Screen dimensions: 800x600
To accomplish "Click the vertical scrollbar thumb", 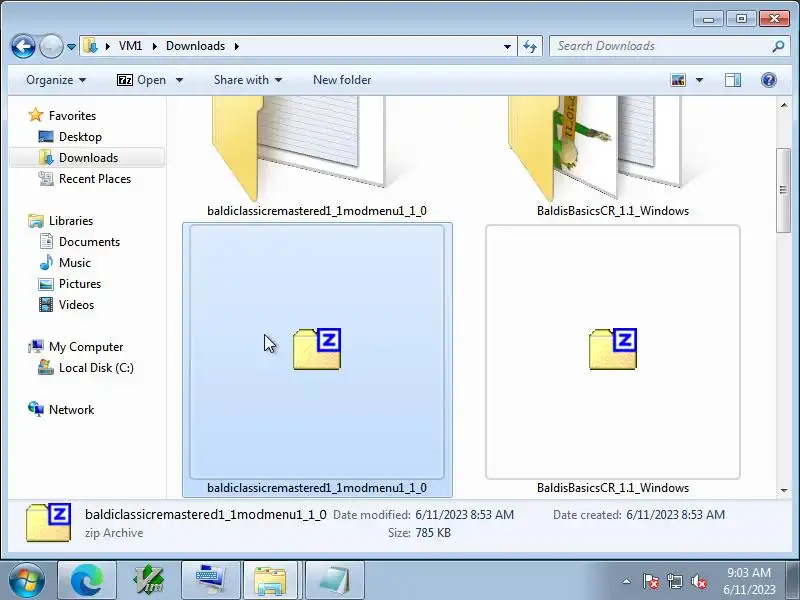I will [784, 191].
